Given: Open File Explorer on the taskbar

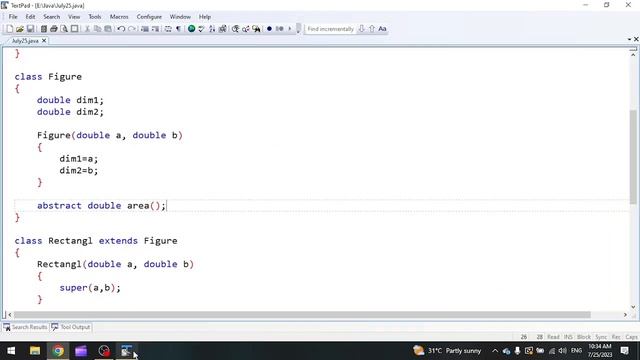Looking at the screenshot, I should pos(35,351).
